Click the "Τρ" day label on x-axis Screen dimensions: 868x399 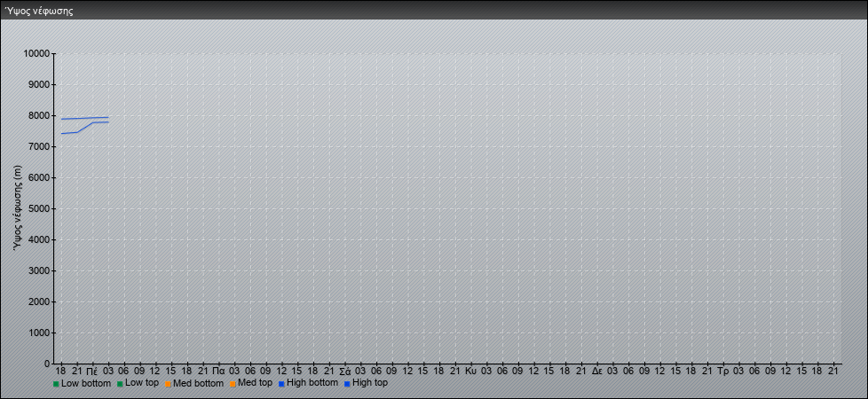723,371
